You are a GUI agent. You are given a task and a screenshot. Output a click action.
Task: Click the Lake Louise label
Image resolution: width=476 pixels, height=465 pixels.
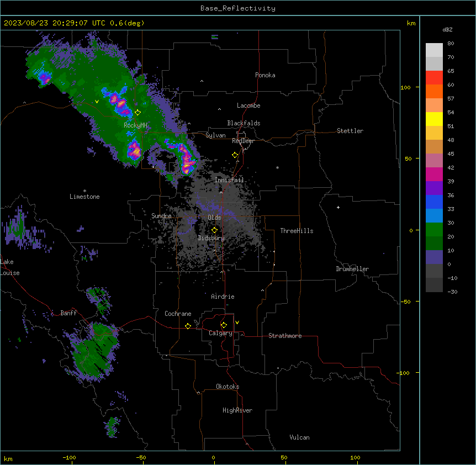[10, 267]
